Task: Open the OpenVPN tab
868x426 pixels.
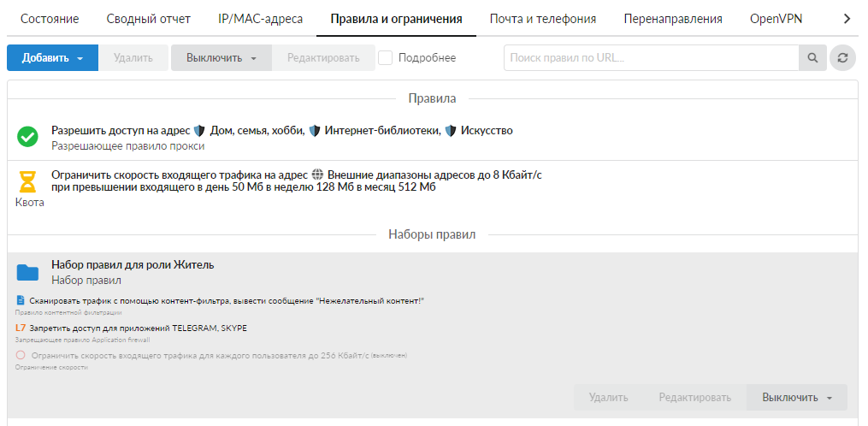Action: click(x=776, y=19)
